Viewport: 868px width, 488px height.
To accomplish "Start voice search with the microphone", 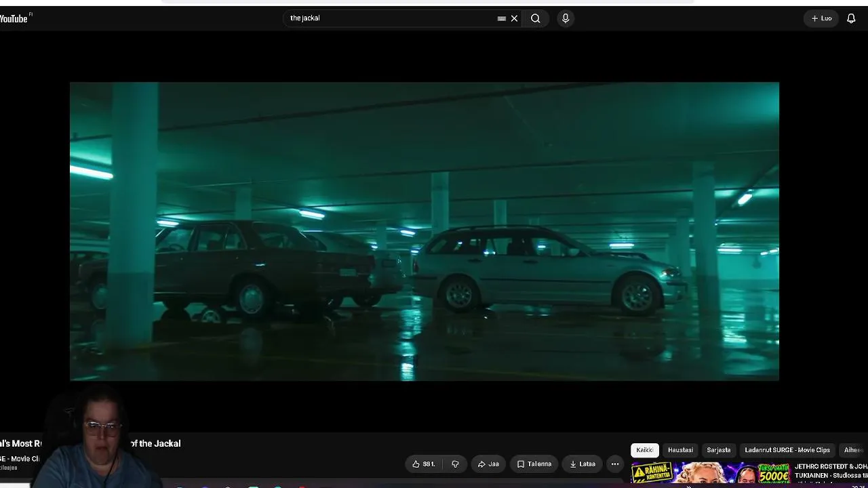I will tap(566, 18).
